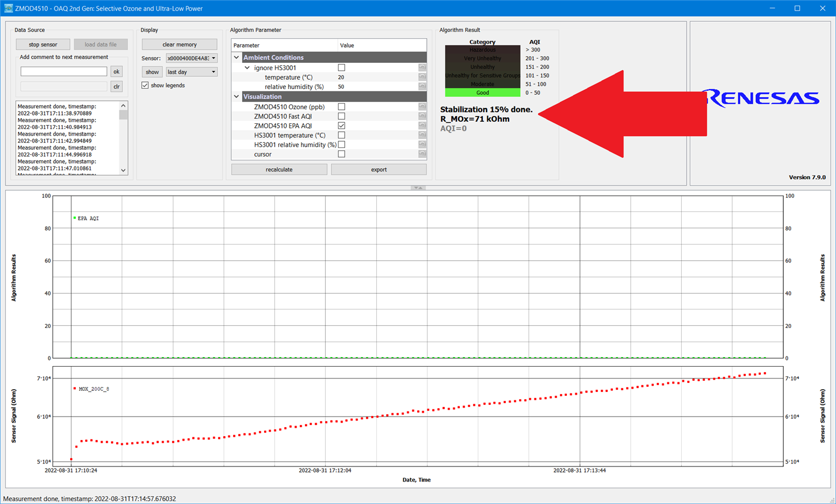
Task: Click the application icon in title bar
Action: point(8,8)
